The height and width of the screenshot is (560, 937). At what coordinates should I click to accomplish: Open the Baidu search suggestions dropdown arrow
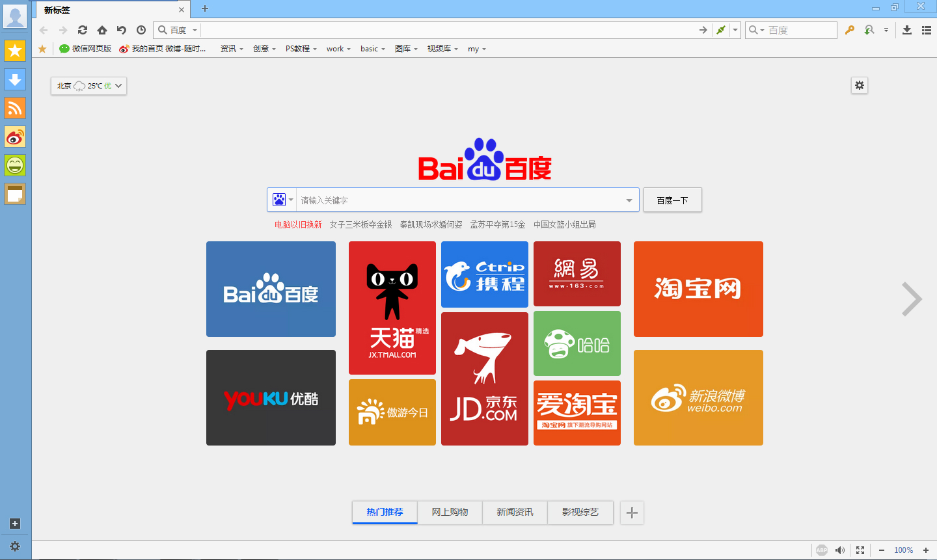tap(629, 200)
